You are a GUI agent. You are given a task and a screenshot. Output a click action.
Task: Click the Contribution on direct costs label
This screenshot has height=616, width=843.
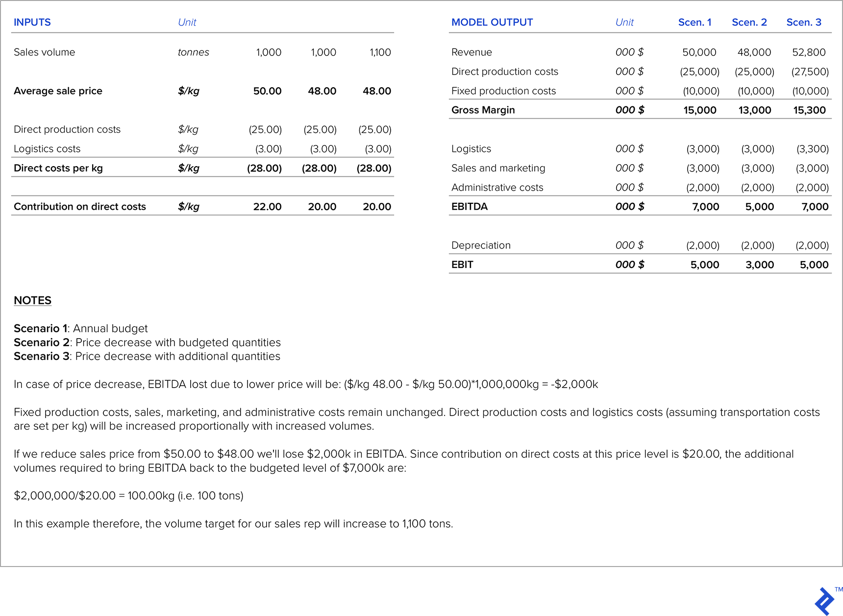(80, 207)
